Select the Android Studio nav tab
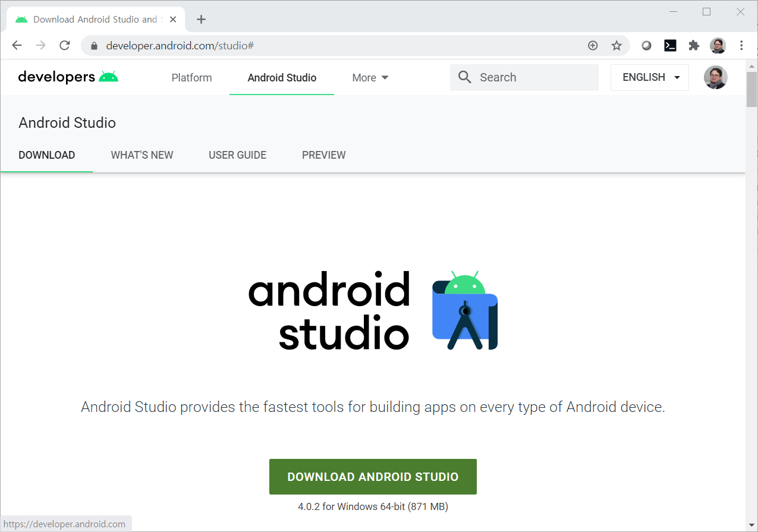Viewport: 758px width, 532px height. 282,78
